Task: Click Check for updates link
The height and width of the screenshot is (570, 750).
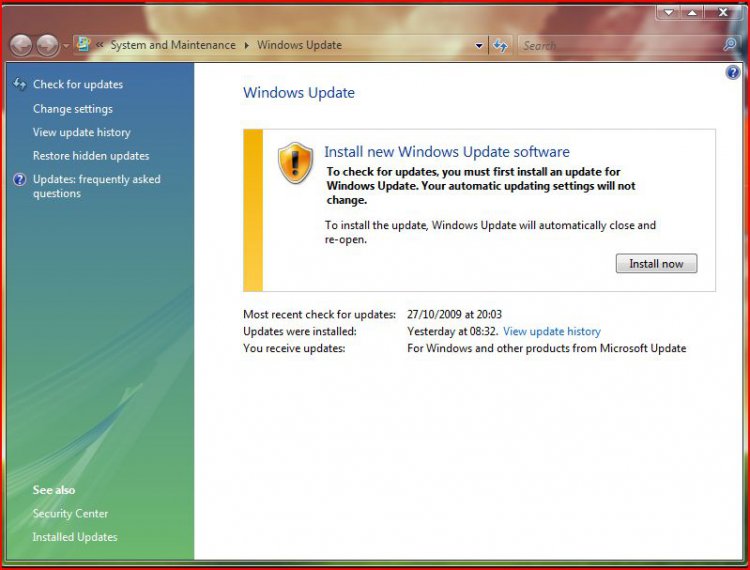Action: point(78,85)
